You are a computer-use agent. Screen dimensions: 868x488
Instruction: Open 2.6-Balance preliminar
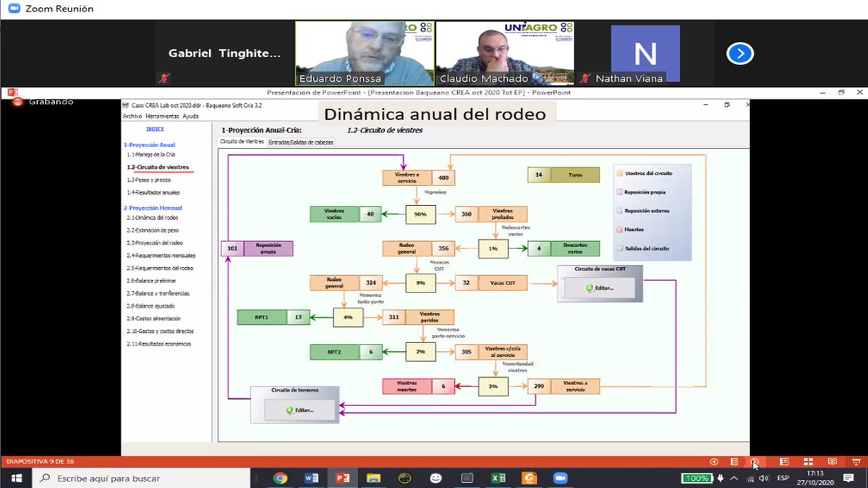(x=151, y=281)
